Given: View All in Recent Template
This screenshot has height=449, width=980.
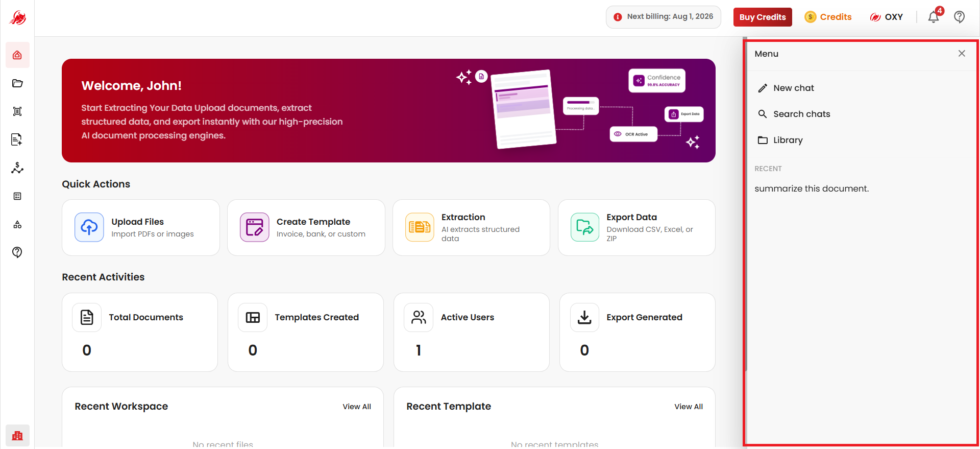Looking at the screenshot, I should click(x=689, y=407).
